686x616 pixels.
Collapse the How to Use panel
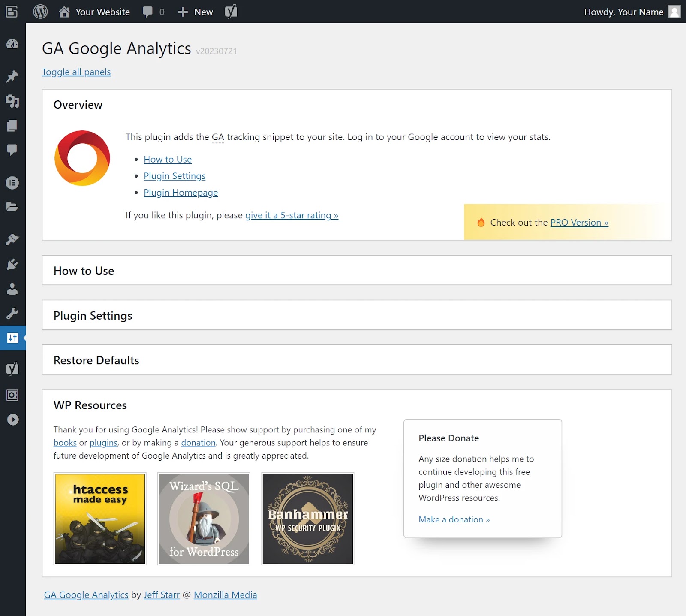click(84, 270)
